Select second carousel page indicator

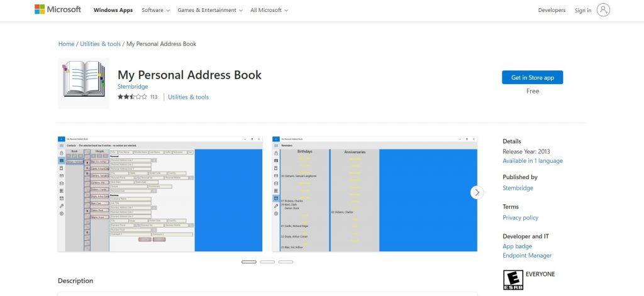tap(267, 261)
